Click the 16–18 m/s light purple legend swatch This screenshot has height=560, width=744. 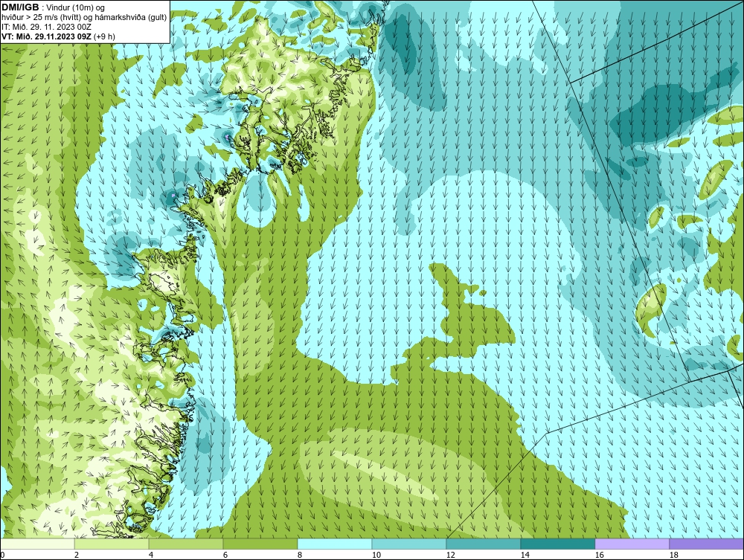[x=632, y=544]
